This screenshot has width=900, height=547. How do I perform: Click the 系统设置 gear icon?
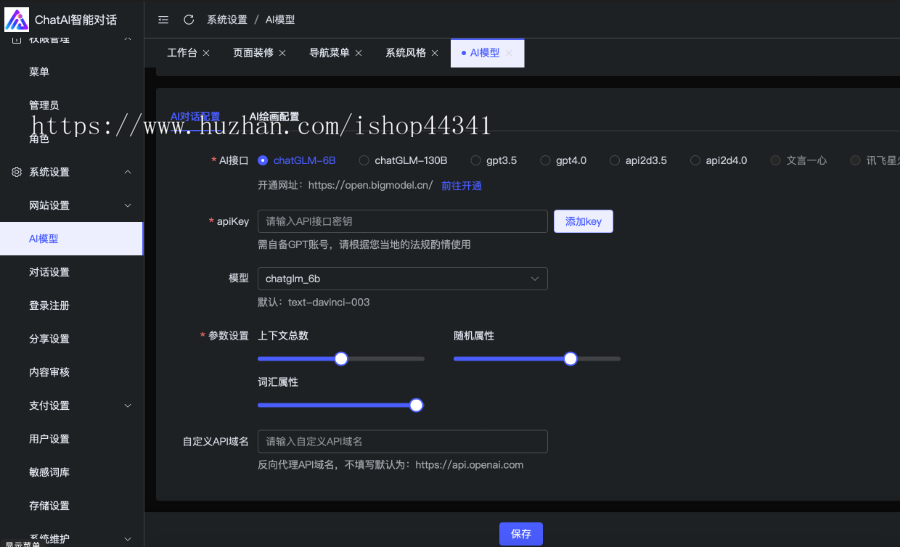coord(17,172)
